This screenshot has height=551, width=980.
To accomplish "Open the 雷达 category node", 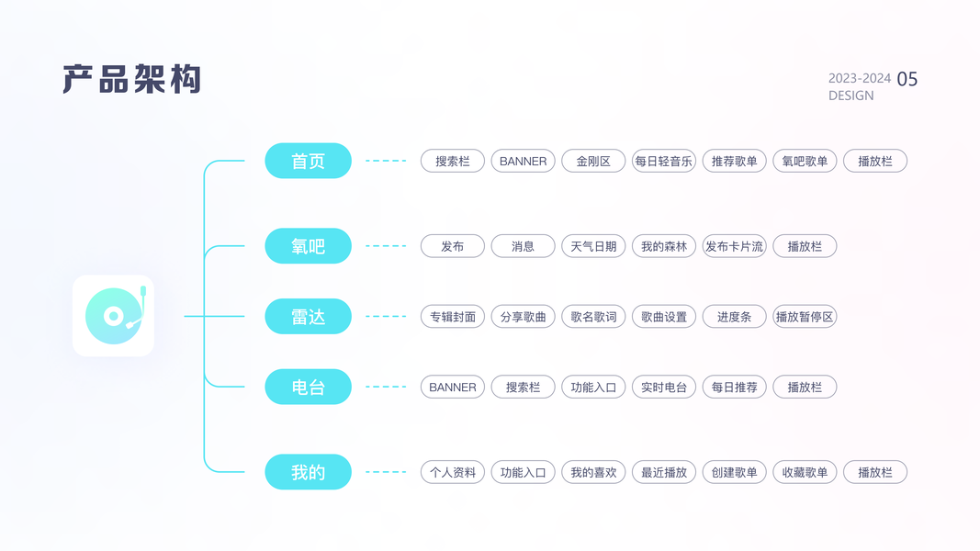I will (308, 317).
